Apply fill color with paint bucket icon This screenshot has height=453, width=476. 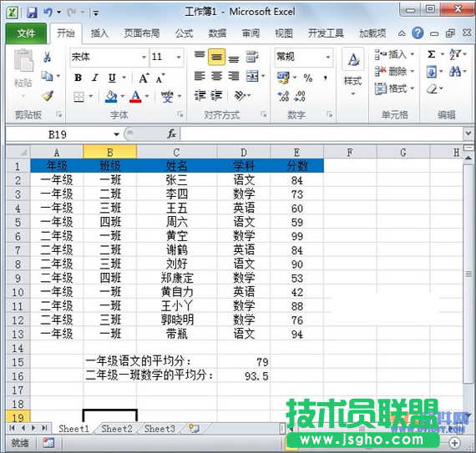tap(111, 97)
